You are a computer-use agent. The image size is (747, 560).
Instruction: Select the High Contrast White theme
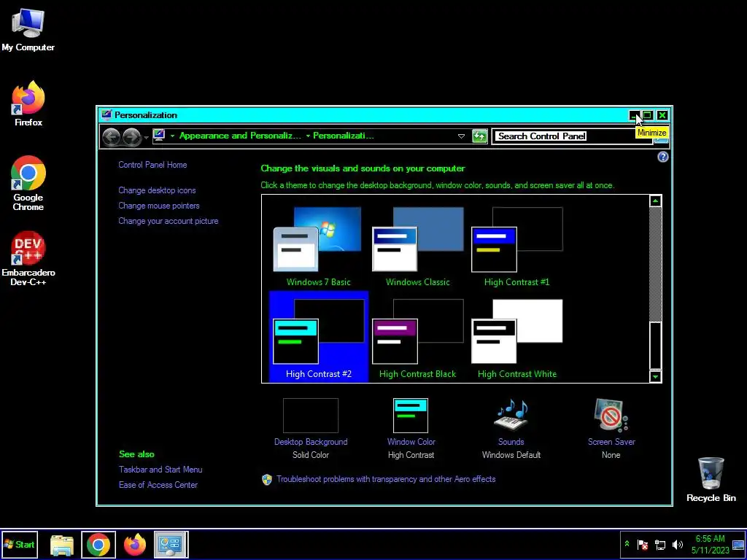click(516, 338)
